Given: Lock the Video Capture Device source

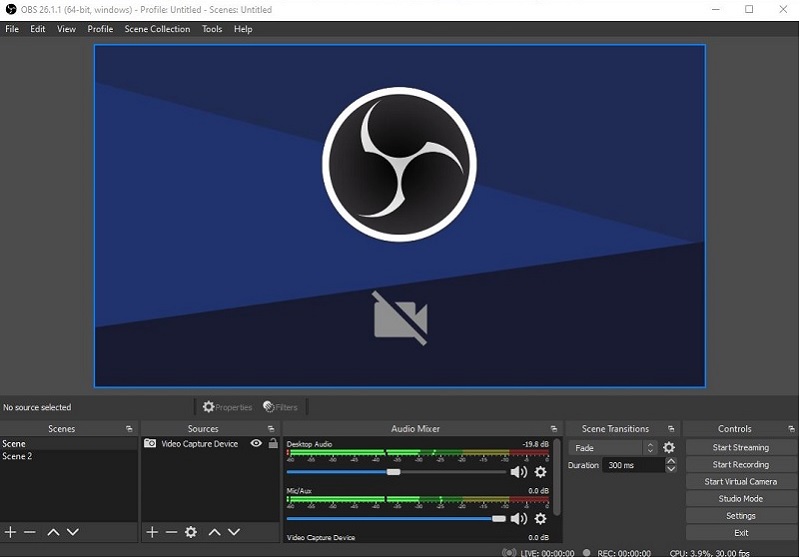Looking at the screenshot, I should (x=273, y=443).
